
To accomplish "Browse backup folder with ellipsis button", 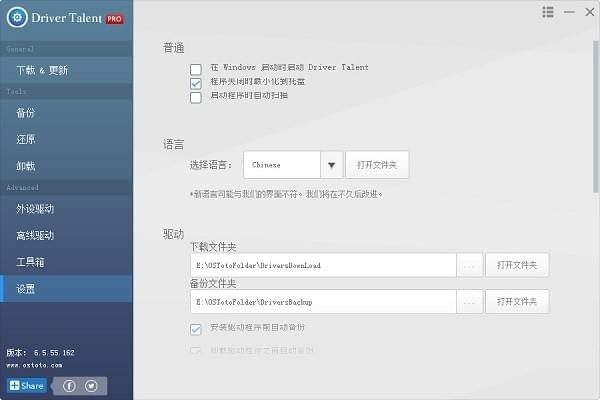I will 470,302.
